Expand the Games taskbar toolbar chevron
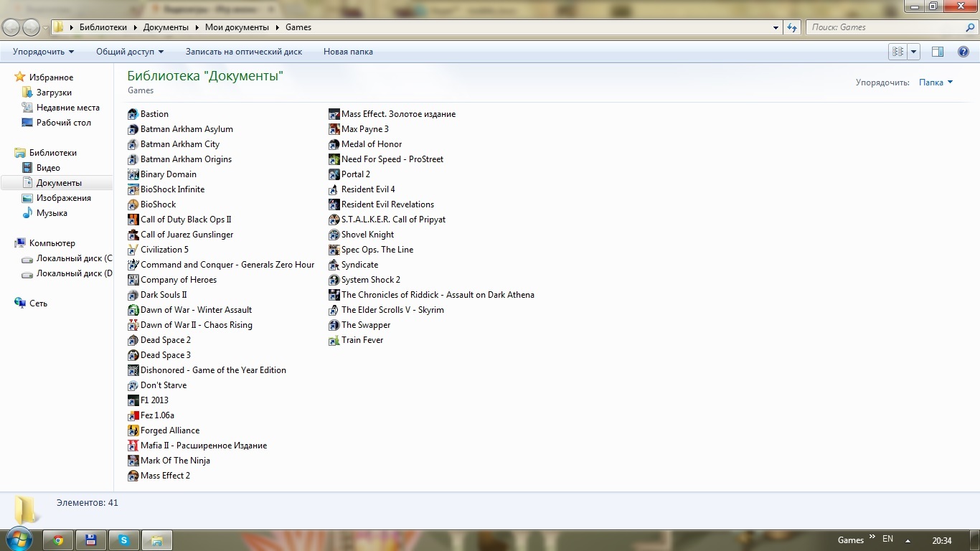Image resolution: width=980 pixels, height=551 pixels. pyautogui.click(x=872, y=537)
